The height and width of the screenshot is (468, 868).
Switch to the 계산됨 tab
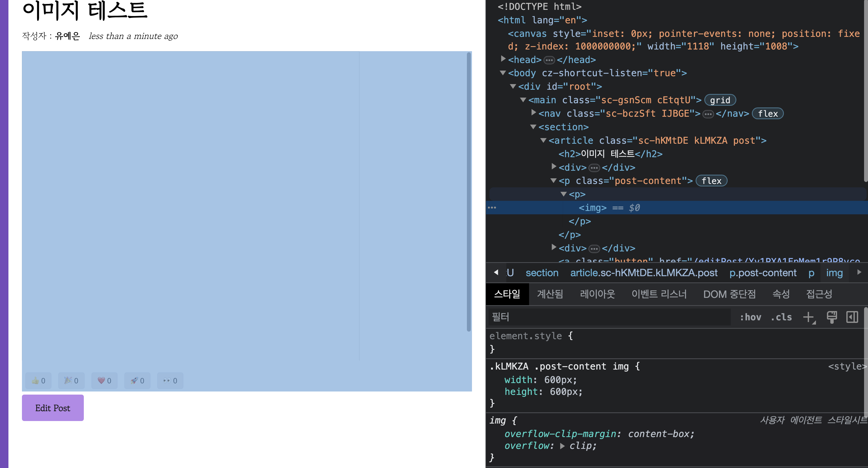[x=550, y=294]
